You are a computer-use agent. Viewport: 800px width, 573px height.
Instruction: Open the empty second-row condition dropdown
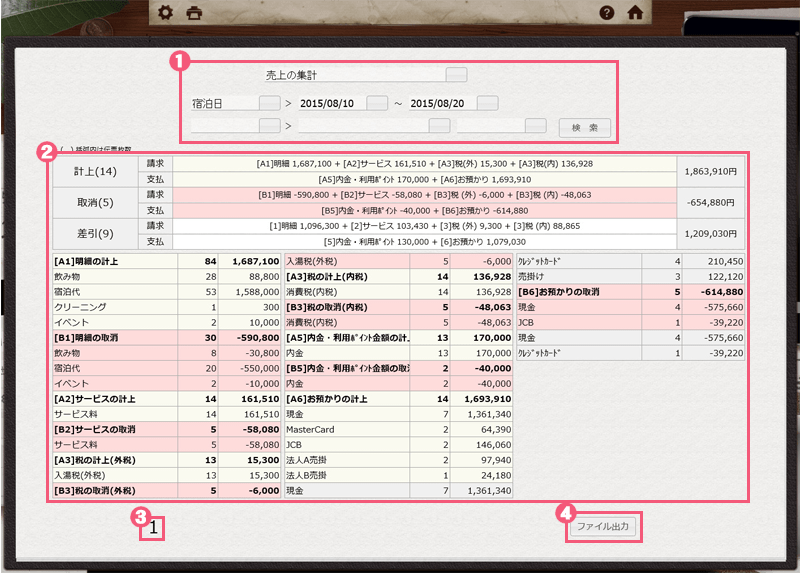(x=269, y=126)
